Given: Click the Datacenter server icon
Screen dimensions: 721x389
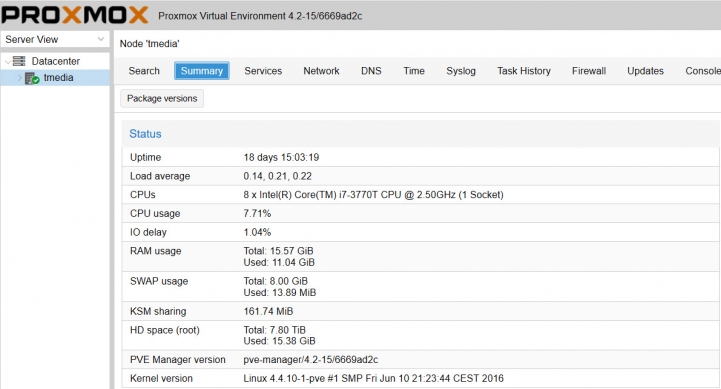Looking at the screenshot, I should [19, 61].
